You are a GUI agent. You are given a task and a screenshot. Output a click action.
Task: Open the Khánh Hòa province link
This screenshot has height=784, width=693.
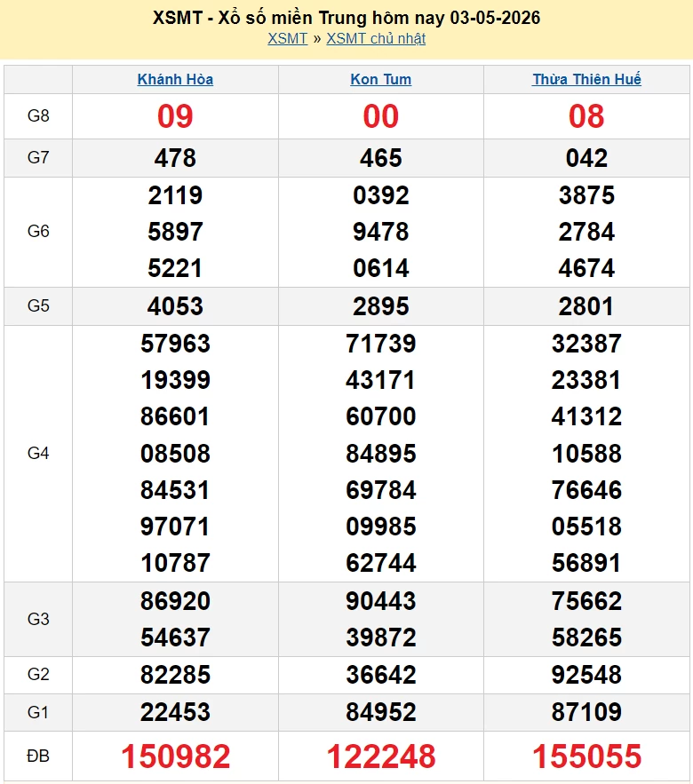point(175,79)
